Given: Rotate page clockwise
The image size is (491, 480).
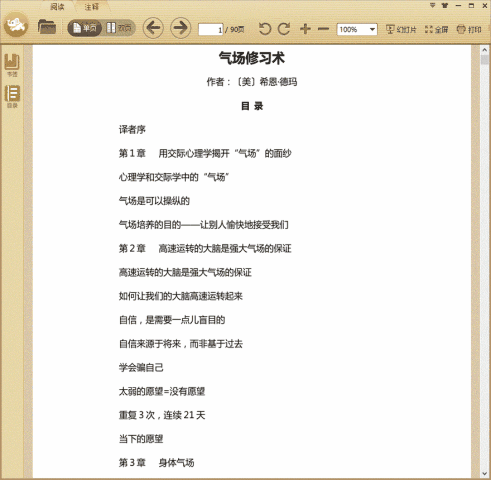Looking at the screenshot, I should point(284,29).
